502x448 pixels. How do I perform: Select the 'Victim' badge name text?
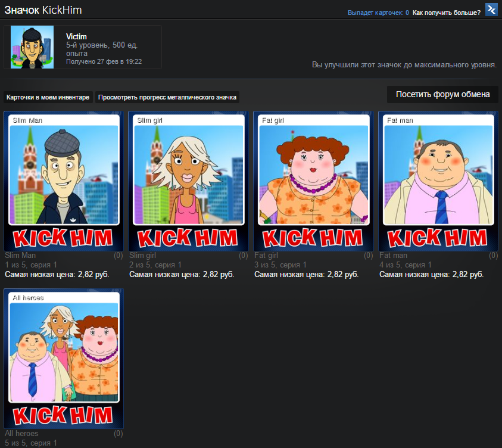[x=76, y=36]
